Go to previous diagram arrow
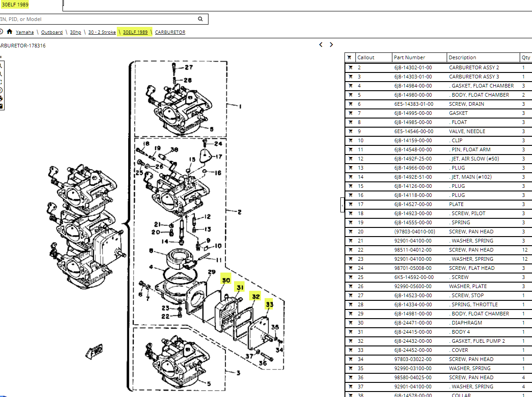The width and height of the screenshot is (532, 397). 321,44
